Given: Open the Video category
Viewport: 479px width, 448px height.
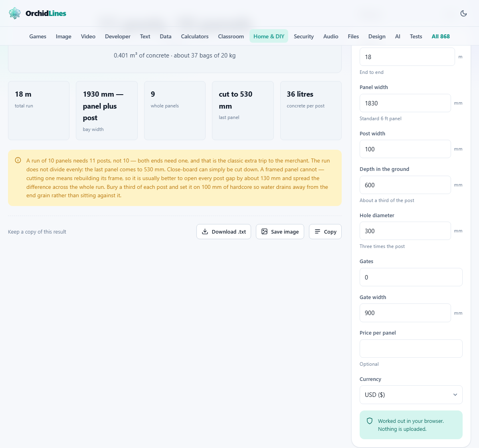Looking at the screenshot, I should pyautogui.click(x=88, y=36).
